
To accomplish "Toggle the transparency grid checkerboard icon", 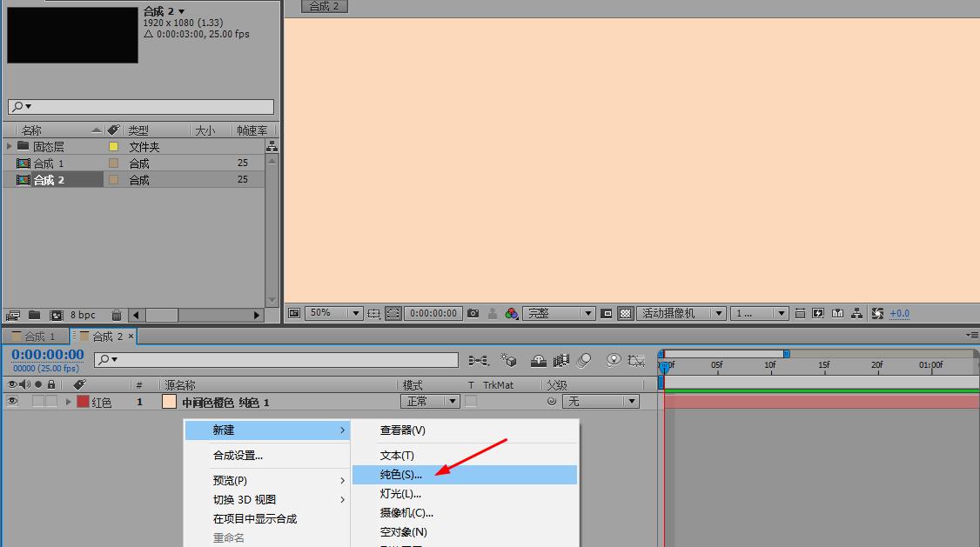I will (x=625, y=313).
